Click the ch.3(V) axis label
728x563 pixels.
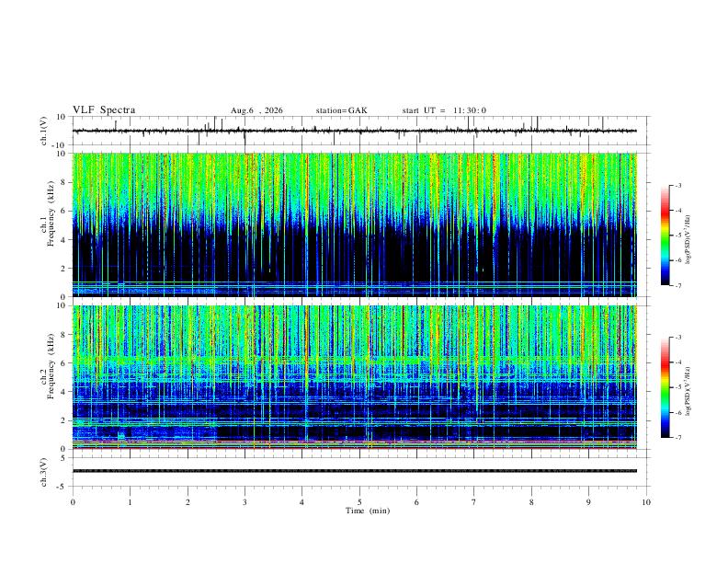point(44,472)
